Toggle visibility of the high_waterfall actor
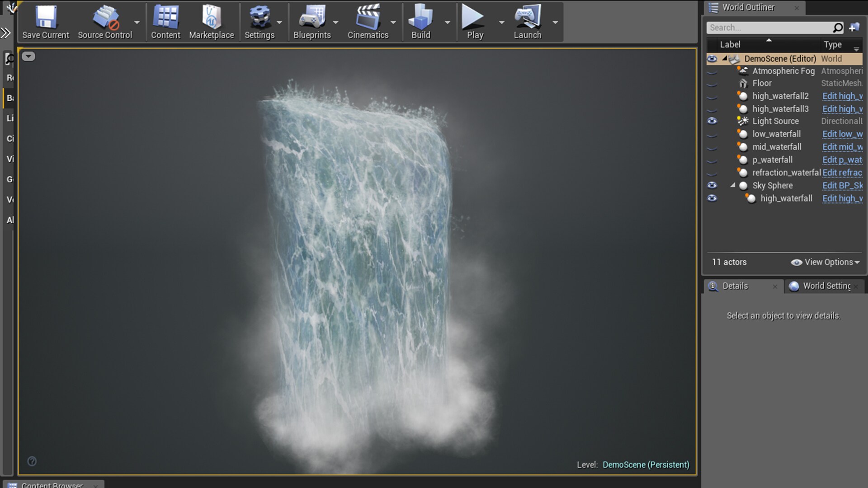 coord(712,198)
